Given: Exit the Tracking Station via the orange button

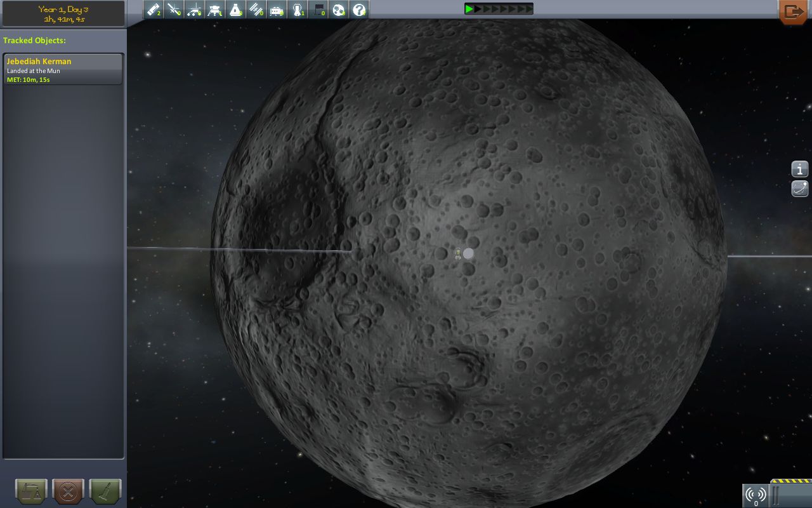Looking at the screenshot, I should point(794,11).
